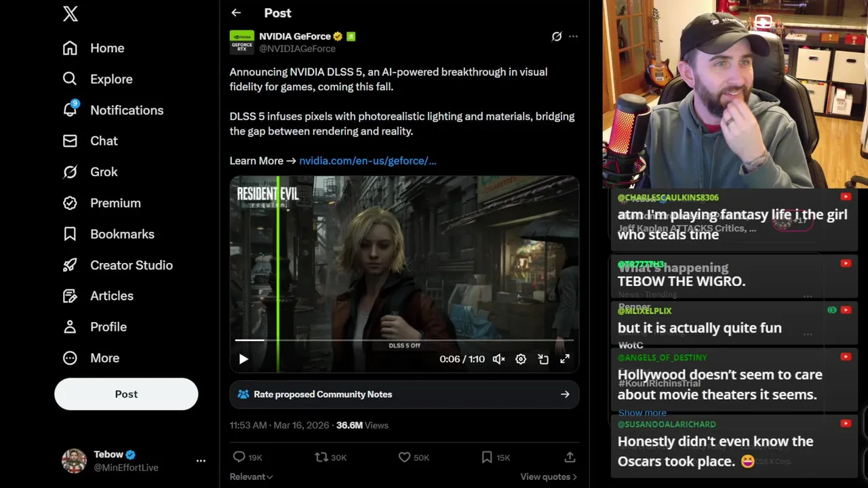The width and height of the screenshot is (868, 488).
Task: Seek on video progress bar
Action: tap(404, 340)
